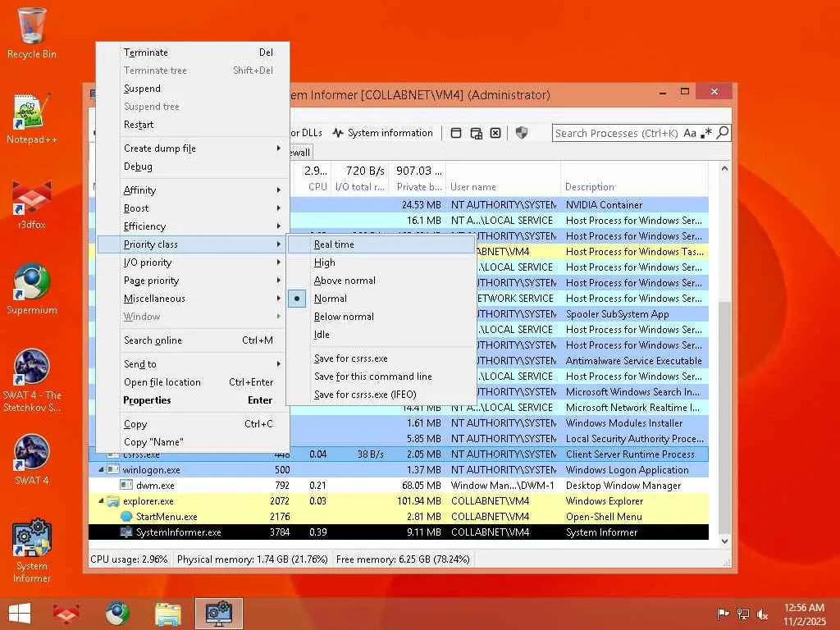The width and height of the screenshot is (840, 630).
Task: Choose Copy "Name" menu entry
Action: pyautogui.click(x=193, y=442)
